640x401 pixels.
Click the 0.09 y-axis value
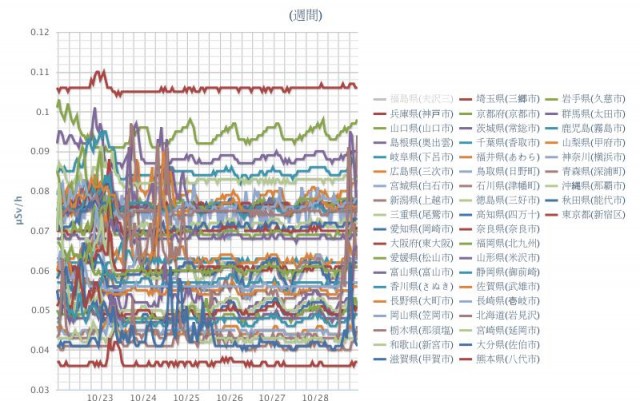[x=40, y=151]
